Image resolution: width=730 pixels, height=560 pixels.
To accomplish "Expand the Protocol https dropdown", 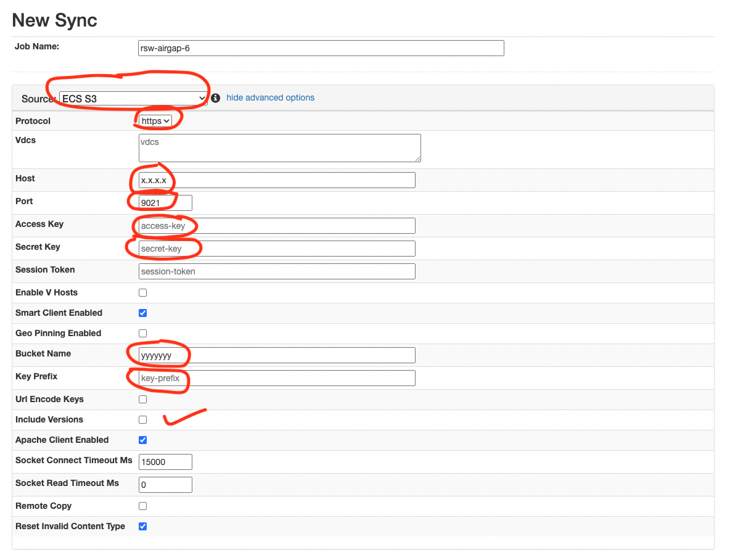I will click(155, 121).
